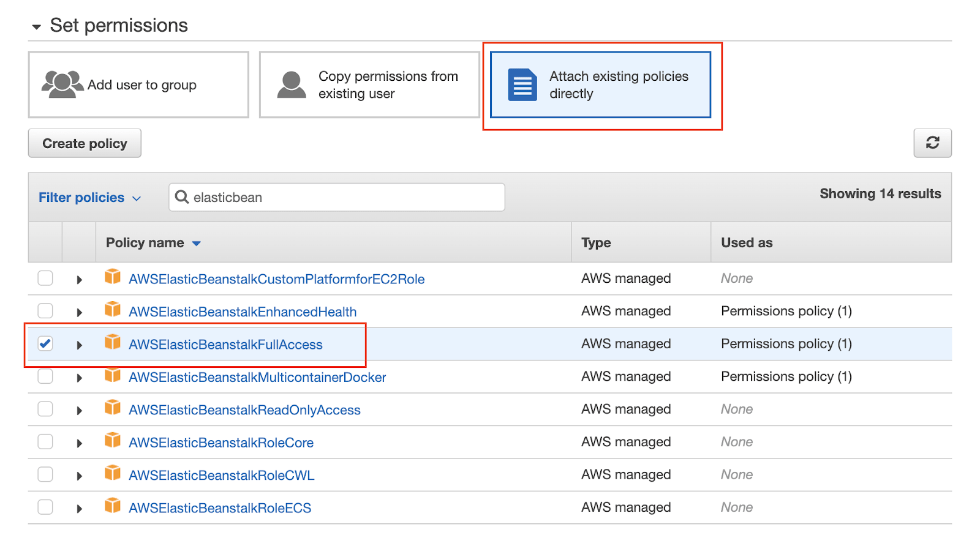The width and height of the screenshot is (980, 557).
Task: Click the refresh policies icon button
Action: tap(932, 143)
